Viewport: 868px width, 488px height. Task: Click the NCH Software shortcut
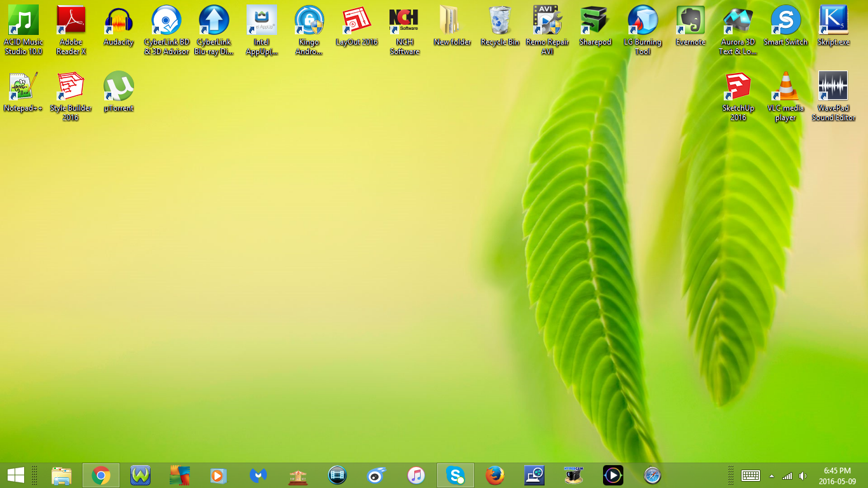[405, 30]
